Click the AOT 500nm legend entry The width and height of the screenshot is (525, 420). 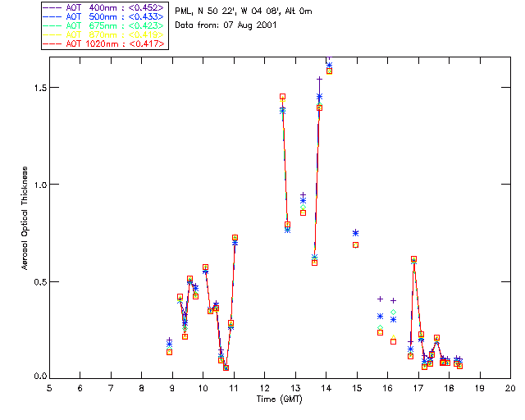coord(103,16)
